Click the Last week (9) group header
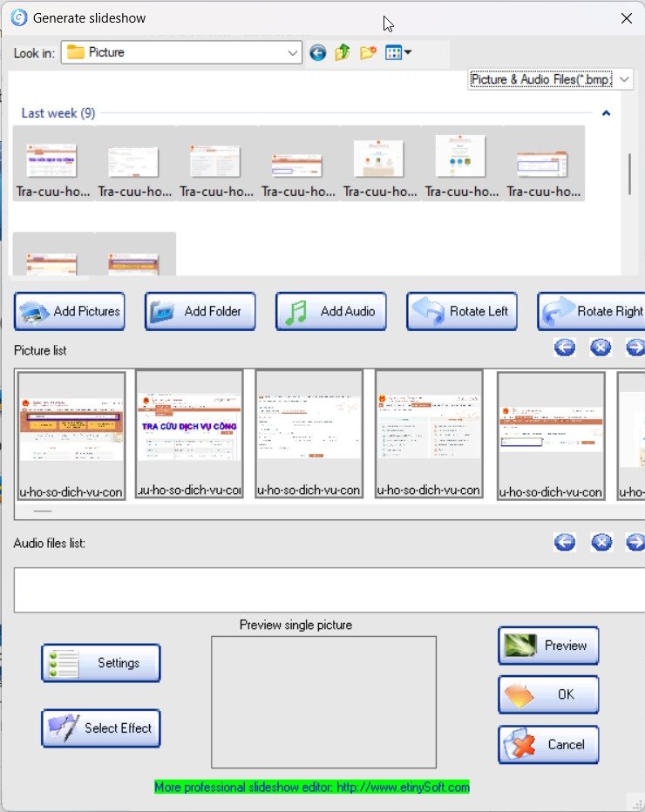 coord(58,113)
